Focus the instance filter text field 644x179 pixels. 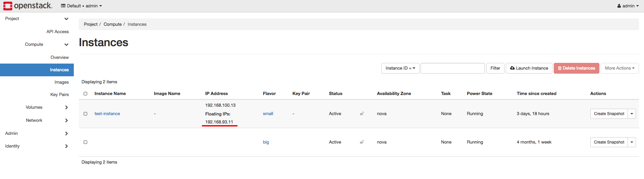(x=453, y=68)
